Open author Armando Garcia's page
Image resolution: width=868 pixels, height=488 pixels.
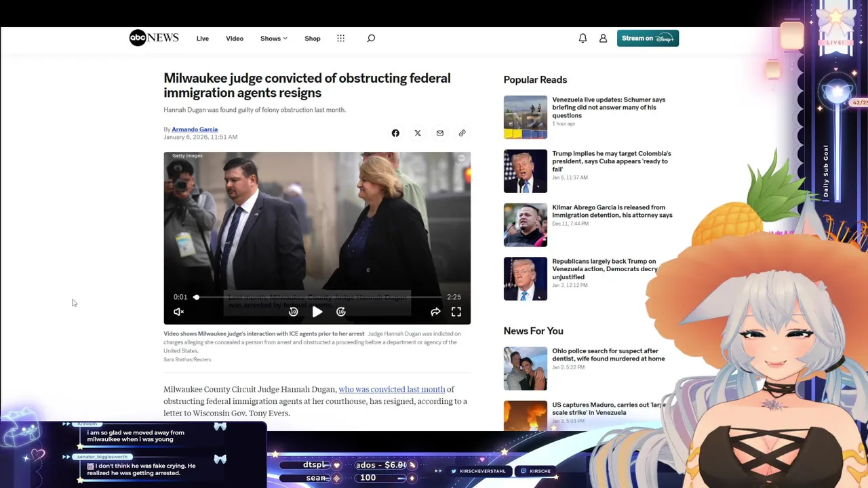point(195,129)
